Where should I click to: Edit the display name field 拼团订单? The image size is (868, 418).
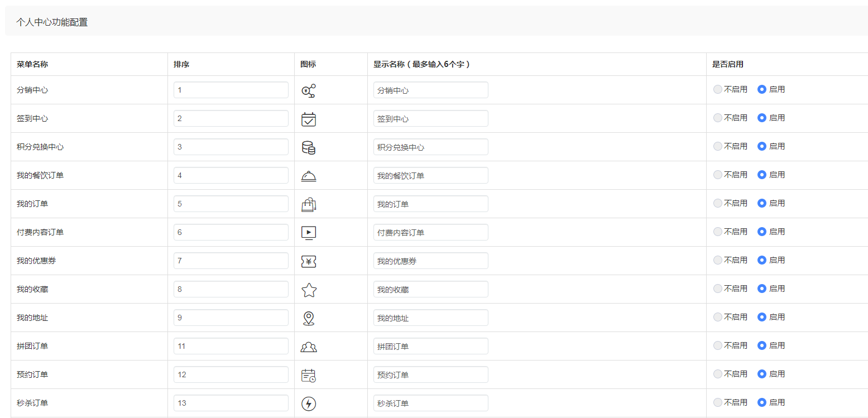click(x=431, y=346)
